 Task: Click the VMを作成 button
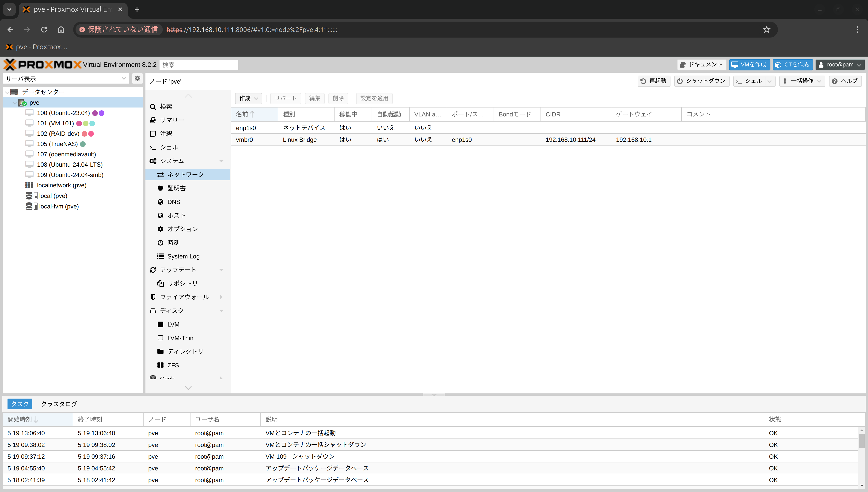tap(749, 65)
